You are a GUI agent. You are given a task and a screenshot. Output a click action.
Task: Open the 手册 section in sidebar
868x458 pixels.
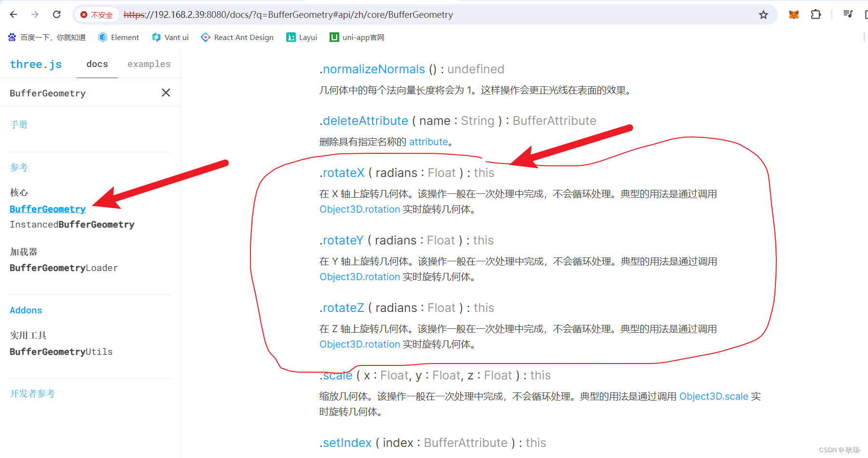(19, 124)
